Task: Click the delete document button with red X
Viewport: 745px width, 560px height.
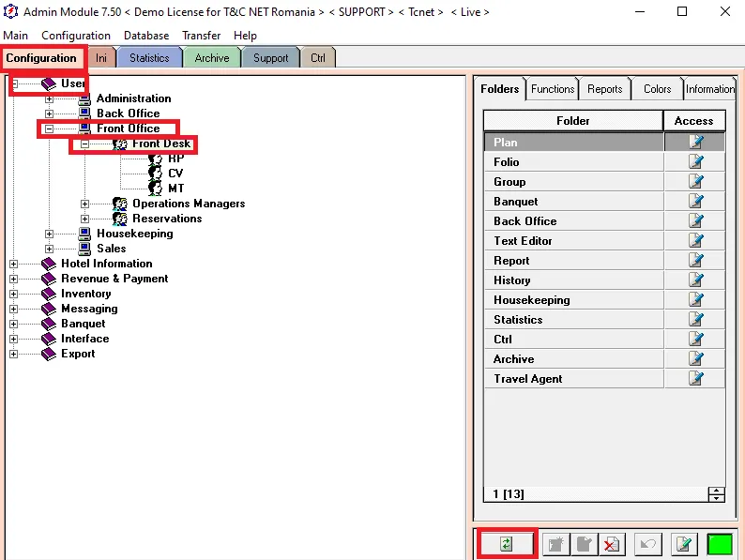Action: point(612,544)
